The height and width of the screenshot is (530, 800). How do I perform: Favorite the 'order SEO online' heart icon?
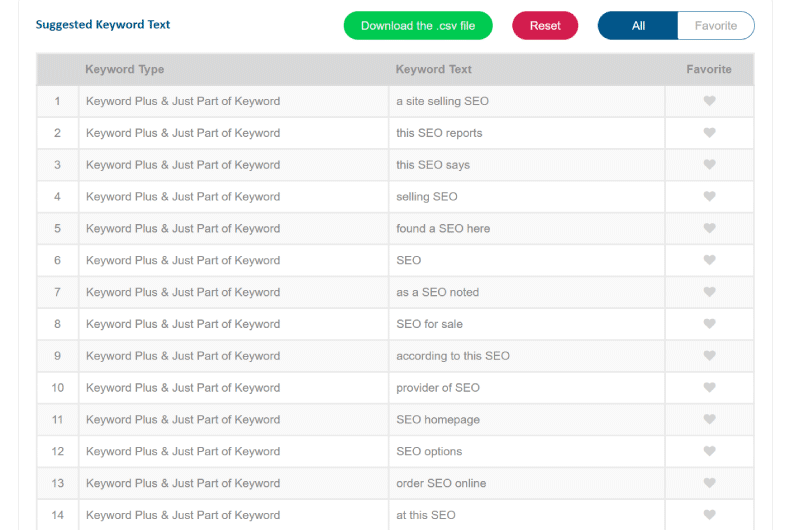(709, 483)
